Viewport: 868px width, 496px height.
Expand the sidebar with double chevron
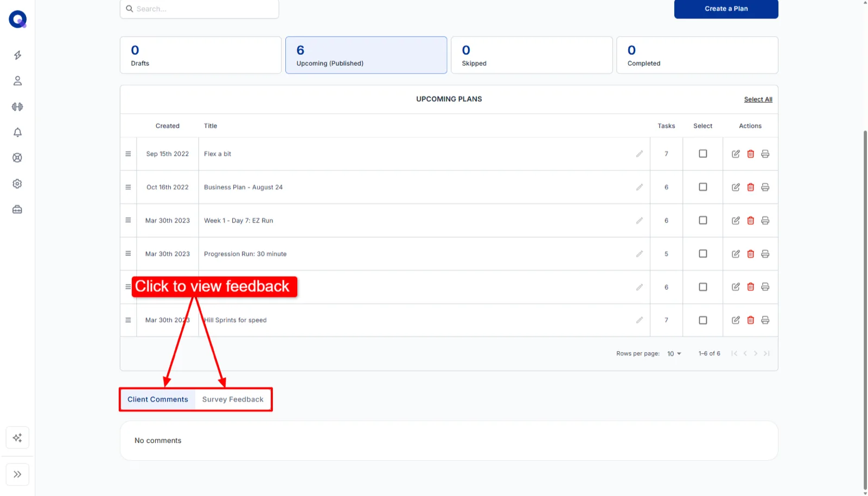click(17, 474)
